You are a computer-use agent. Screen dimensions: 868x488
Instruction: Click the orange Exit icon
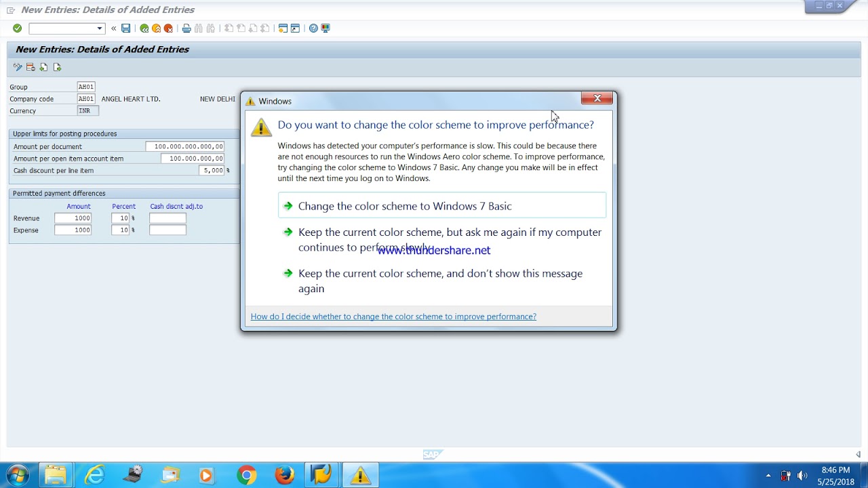(156, 28)
